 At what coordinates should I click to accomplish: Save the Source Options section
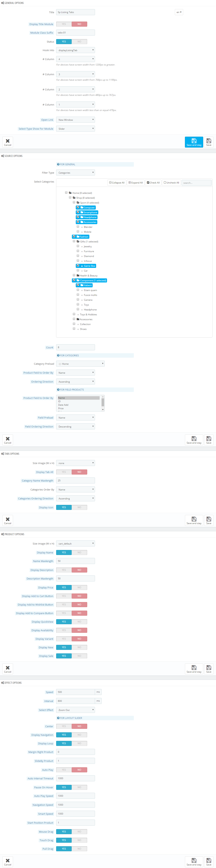click(209, 440)
